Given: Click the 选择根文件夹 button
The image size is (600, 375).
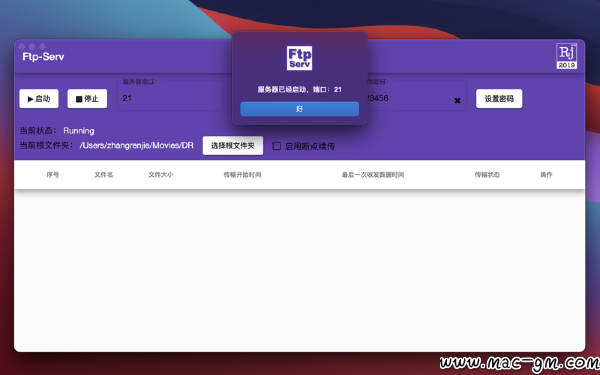Looking at the screenshot, I should coord(233,146).
